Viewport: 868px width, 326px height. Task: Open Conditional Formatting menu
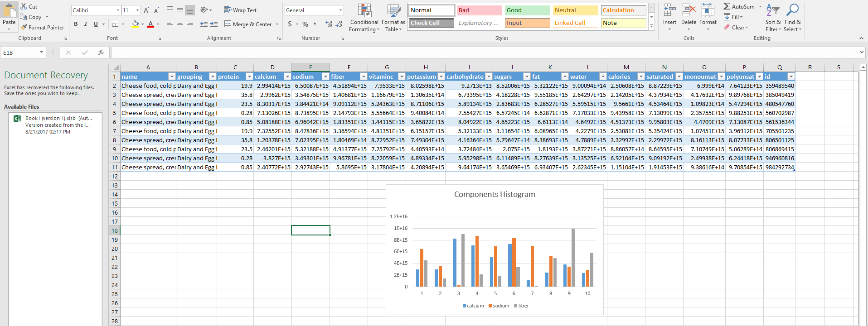(364, 18)
